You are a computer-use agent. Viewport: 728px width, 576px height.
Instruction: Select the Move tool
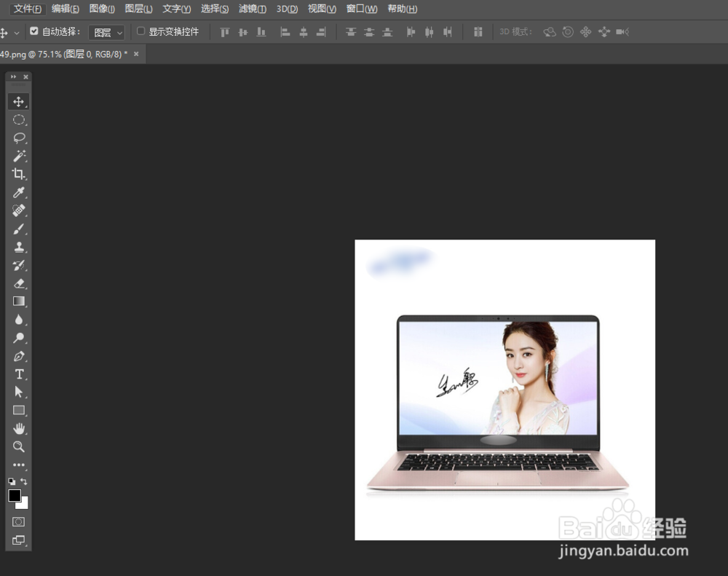tap(19, 102)
